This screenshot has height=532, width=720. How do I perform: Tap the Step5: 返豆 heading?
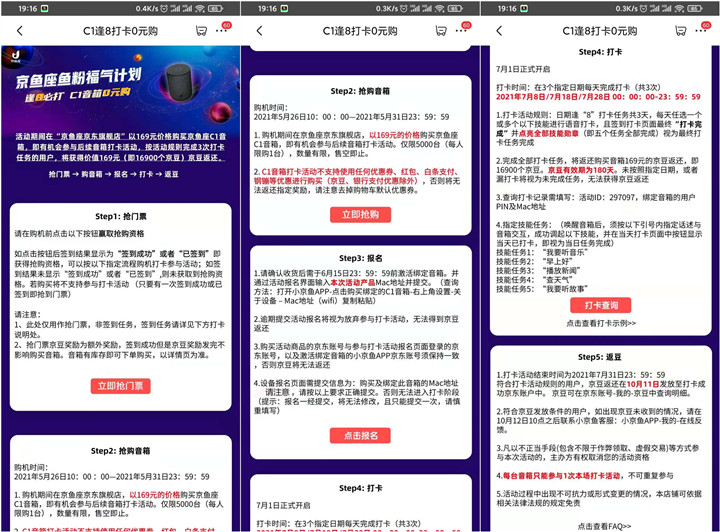coord(600,357)
